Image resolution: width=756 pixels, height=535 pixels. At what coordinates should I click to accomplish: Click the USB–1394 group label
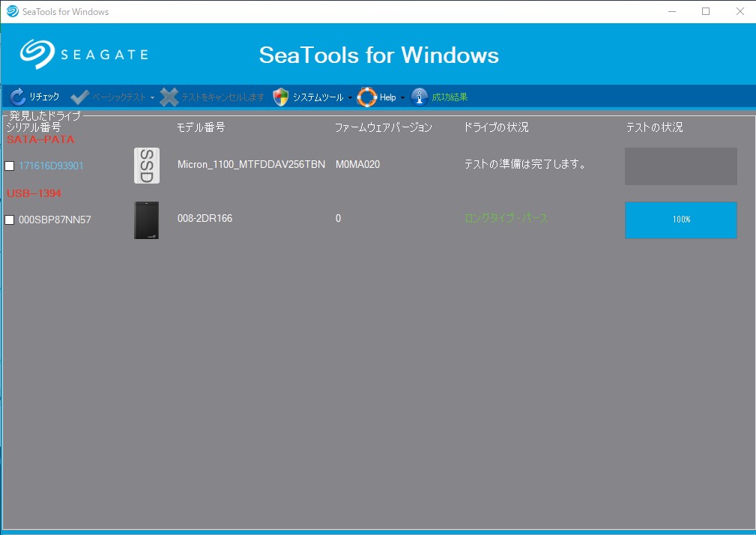(34, 193)
